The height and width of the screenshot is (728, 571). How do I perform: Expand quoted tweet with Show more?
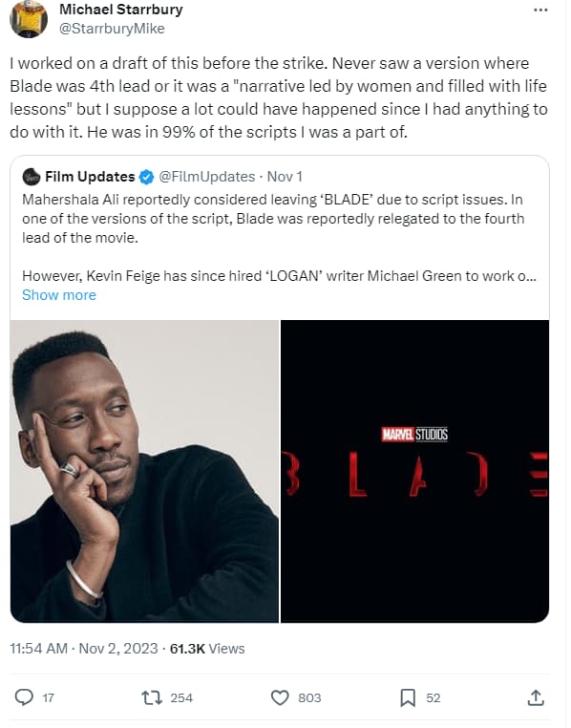59,295
